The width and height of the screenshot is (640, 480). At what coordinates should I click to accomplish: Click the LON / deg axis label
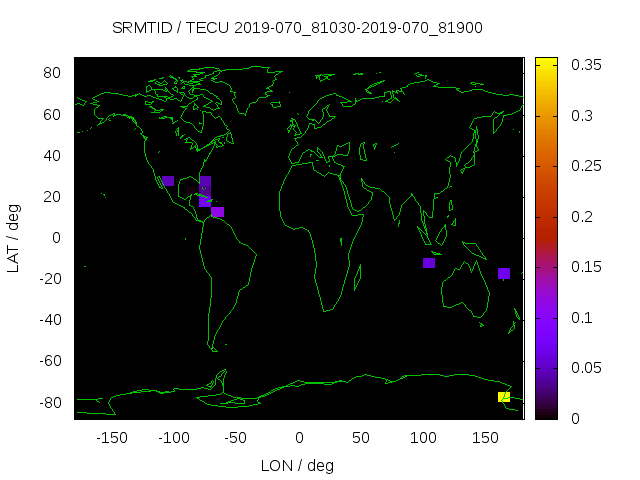(298, 465)
